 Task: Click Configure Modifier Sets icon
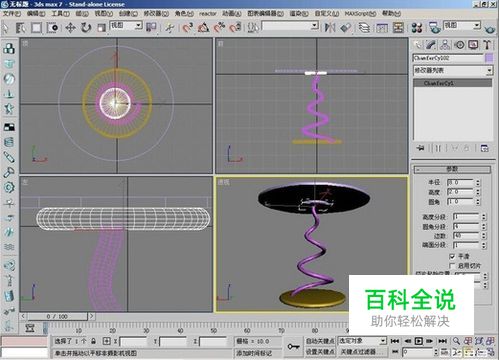[x=484, y=148]
